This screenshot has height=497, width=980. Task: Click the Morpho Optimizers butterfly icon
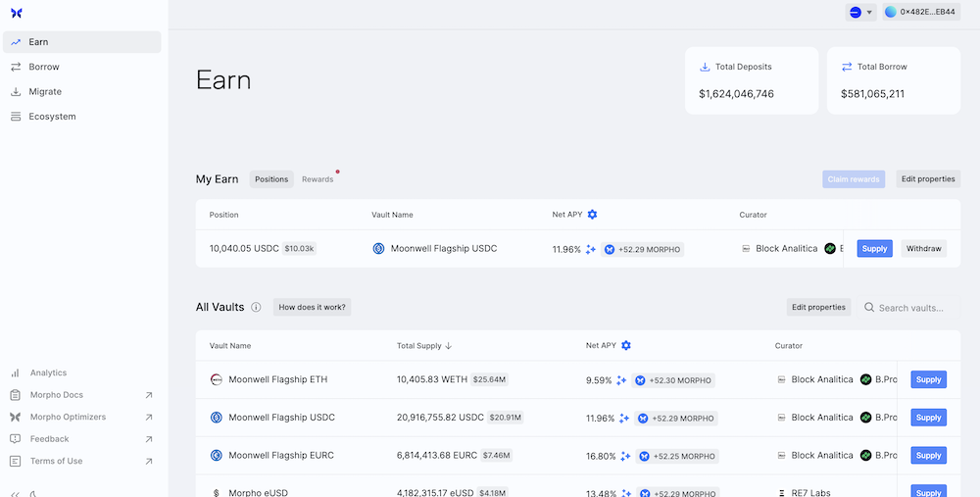15,417
